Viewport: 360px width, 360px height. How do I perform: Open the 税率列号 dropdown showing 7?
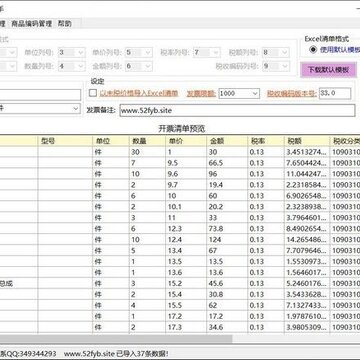click(206, 52)
